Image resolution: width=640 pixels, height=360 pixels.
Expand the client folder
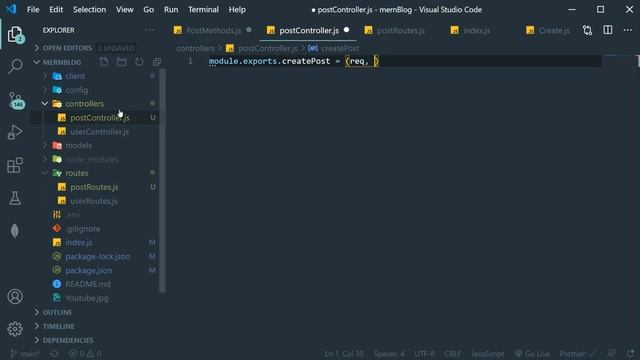tap(75, 76)
